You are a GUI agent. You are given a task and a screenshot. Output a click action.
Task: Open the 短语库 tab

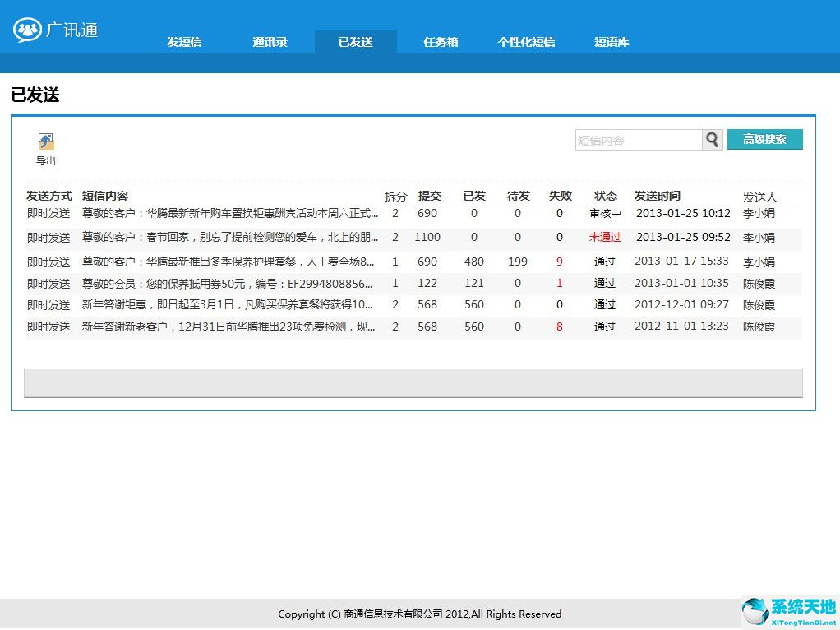(x=612, y=40)
